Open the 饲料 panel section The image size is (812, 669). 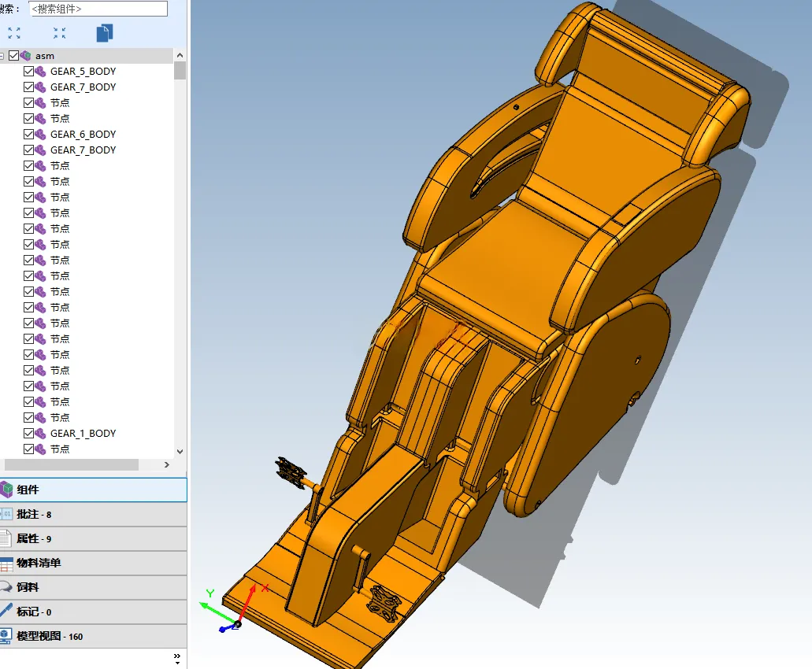point(93,587)
